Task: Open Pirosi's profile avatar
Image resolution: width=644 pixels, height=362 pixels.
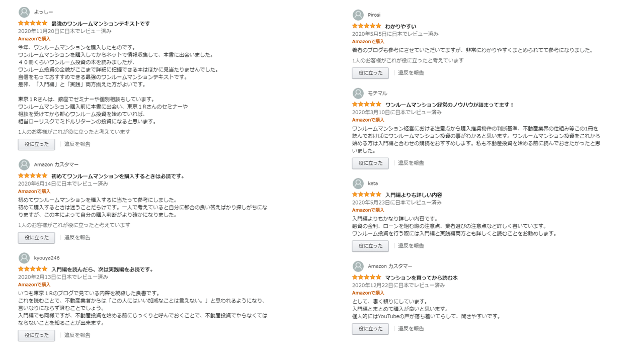Action: click(358, 15)
